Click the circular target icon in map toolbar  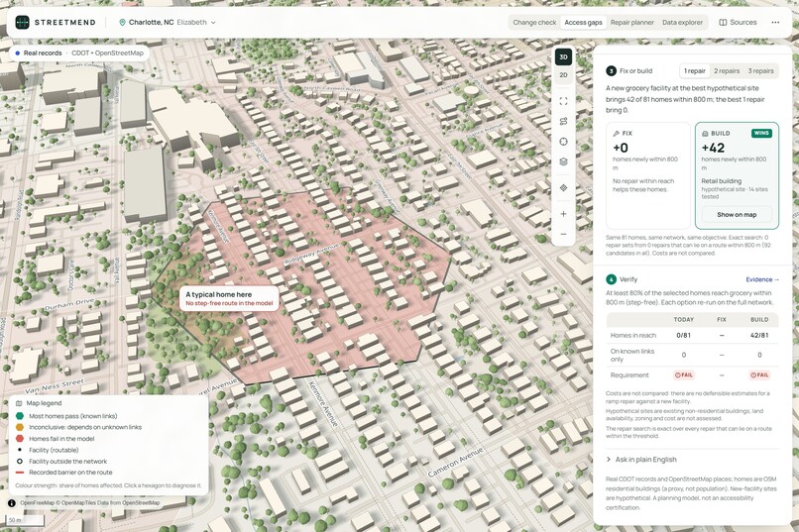click(563, 142)
